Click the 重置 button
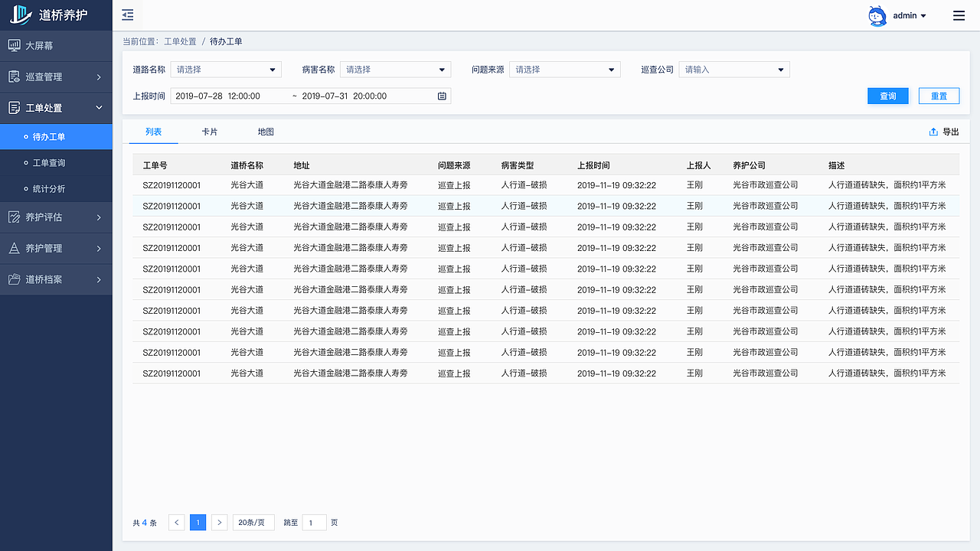 [939, 96]
